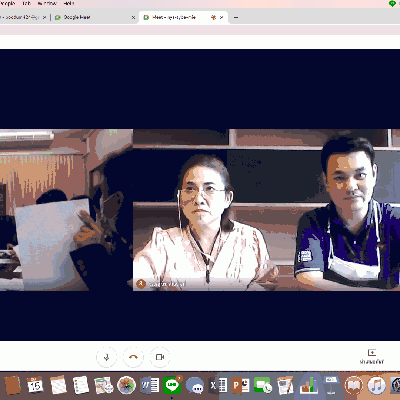Close the Google Meet tab

[133, 17]
